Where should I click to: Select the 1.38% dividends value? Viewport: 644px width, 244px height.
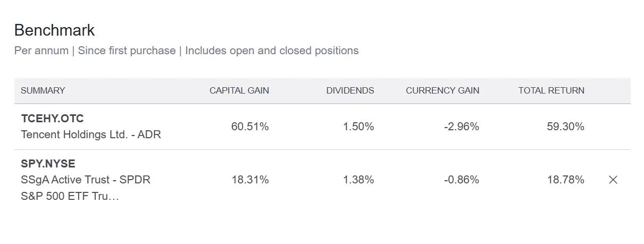click(x=358, y=180)
